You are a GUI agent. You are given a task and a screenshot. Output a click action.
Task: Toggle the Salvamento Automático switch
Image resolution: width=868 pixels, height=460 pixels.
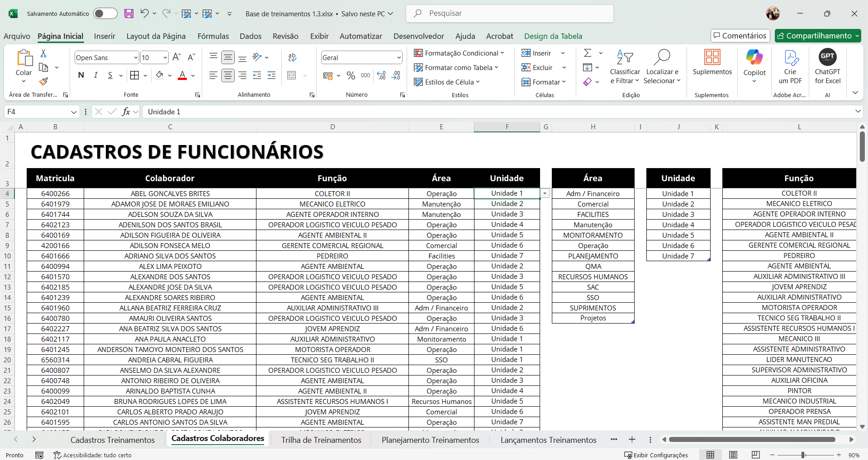tap(105, 14)
